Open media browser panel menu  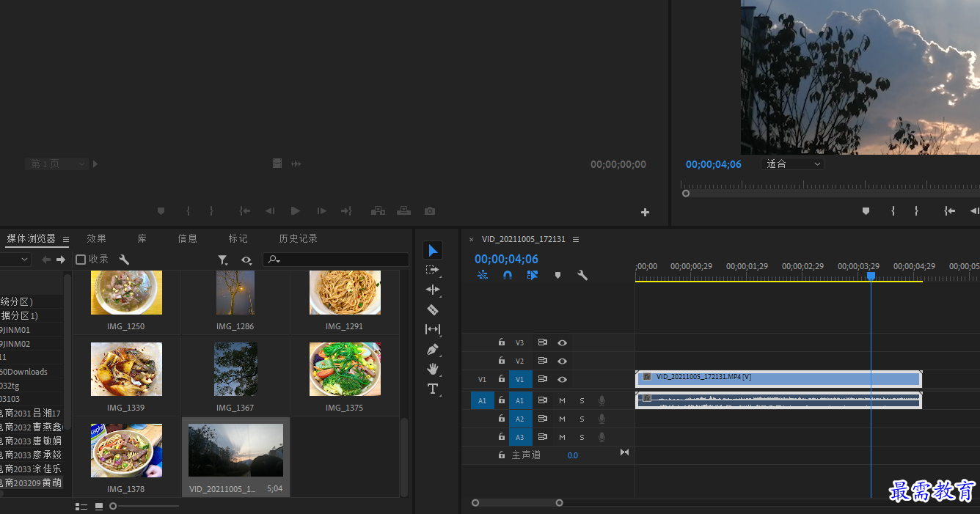coord(65,239)
